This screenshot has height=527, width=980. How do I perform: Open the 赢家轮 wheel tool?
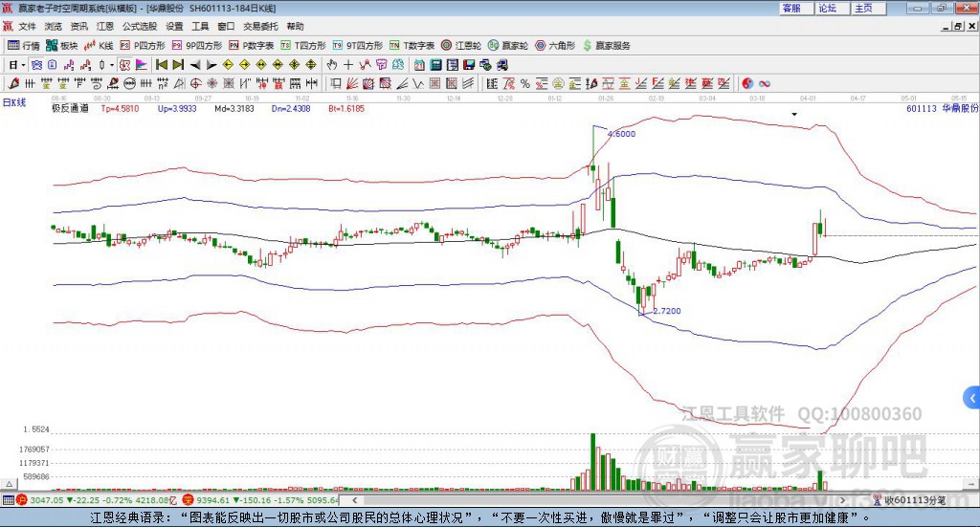(x=508, y=46)
